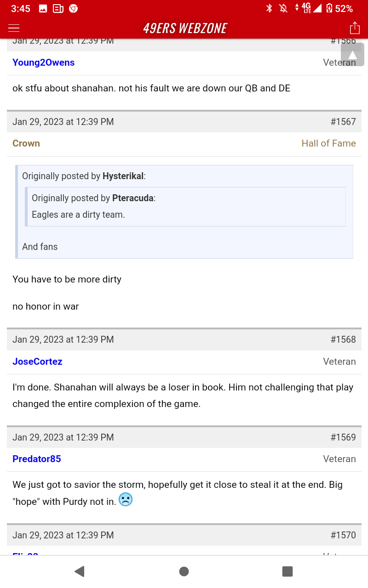
Task: Open Predator85 user profile
Action: point(37,459)
